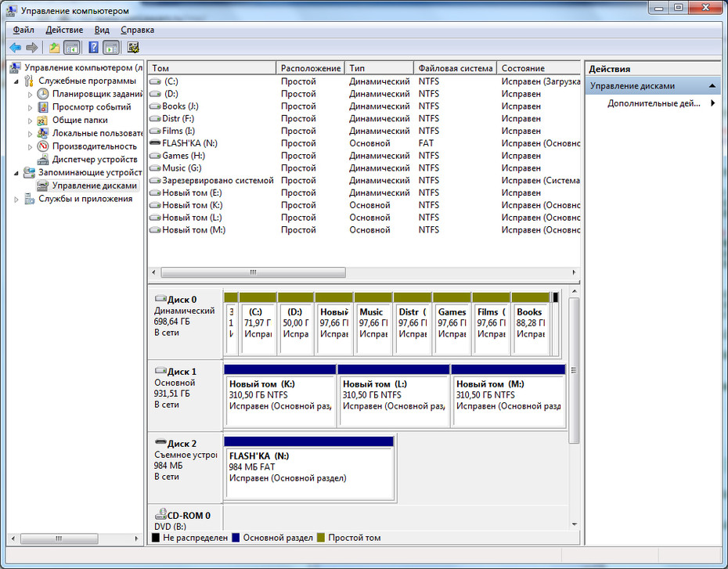This screenshot has width=728, height=569.
Task: Click the volume list horizontal scrollbar
Action: pyautogui.click(x=363, y=272)
